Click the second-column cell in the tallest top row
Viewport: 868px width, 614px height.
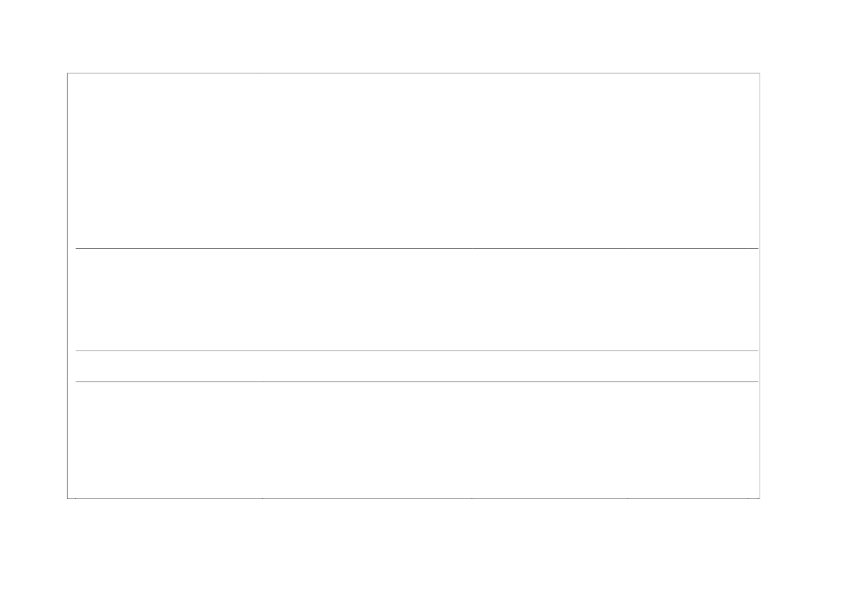click(368, 160)
